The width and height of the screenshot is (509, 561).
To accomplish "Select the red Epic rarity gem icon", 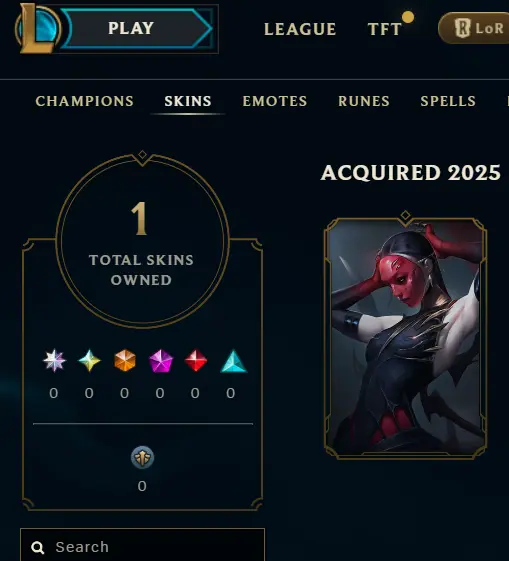I will (196, 361).
